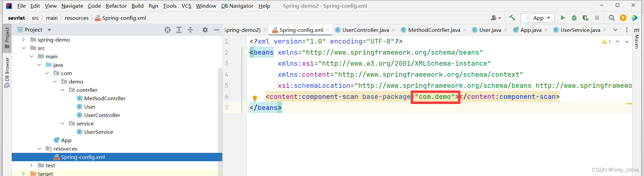Select the User class in the tree

point(90,107)
